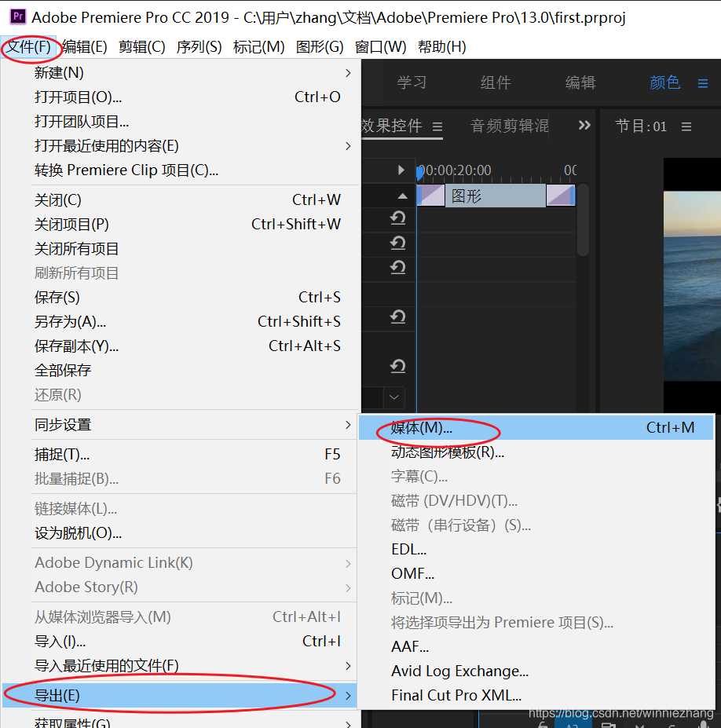Open the 标记(M) menu in menu bar
Screen dimensions: 721x728
pos(258,47)
